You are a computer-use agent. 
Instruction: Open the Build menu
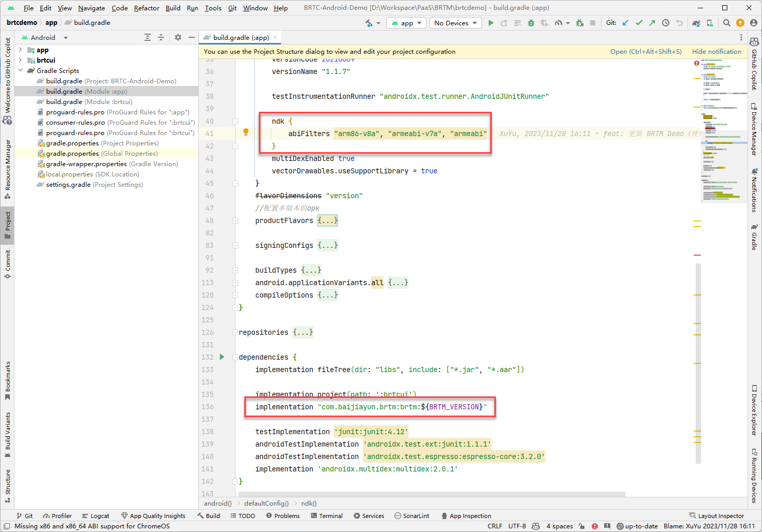tap(173, 8)
